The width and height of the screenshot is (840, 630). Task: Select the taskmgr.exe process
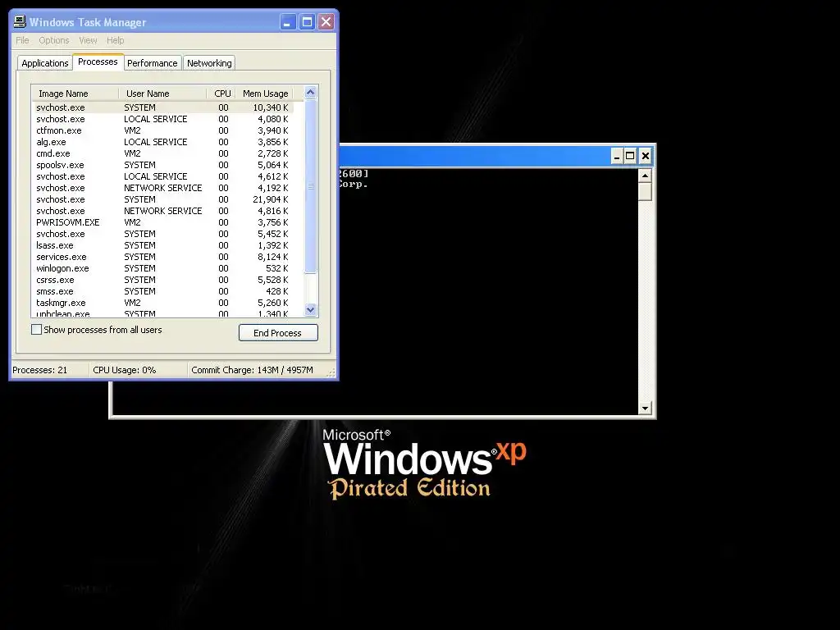(x=162, y=303)
